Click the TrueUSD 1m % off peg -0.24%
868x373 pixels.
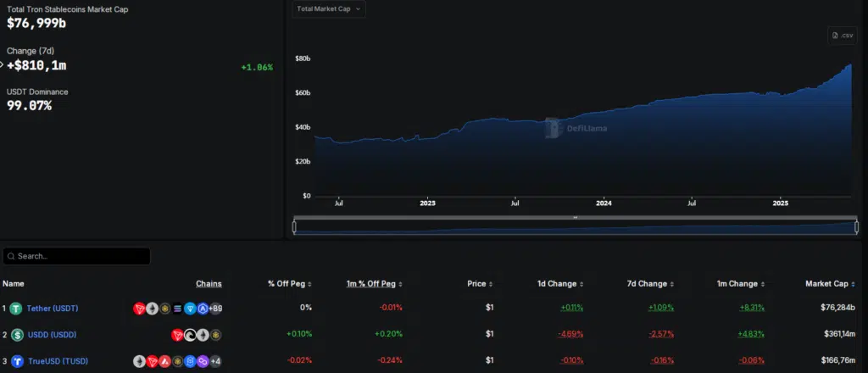(x=390, y=361)
